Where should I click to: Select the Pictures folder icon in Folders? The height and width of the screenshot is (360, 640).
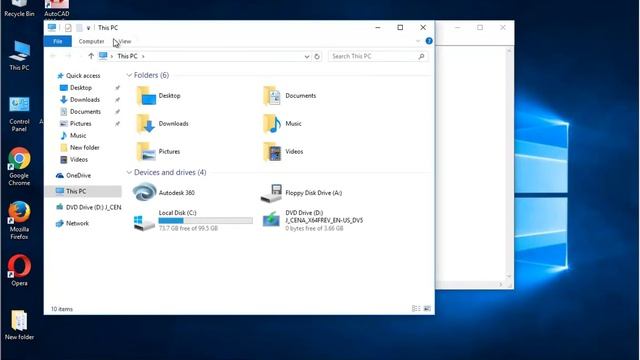coord(146,151)
